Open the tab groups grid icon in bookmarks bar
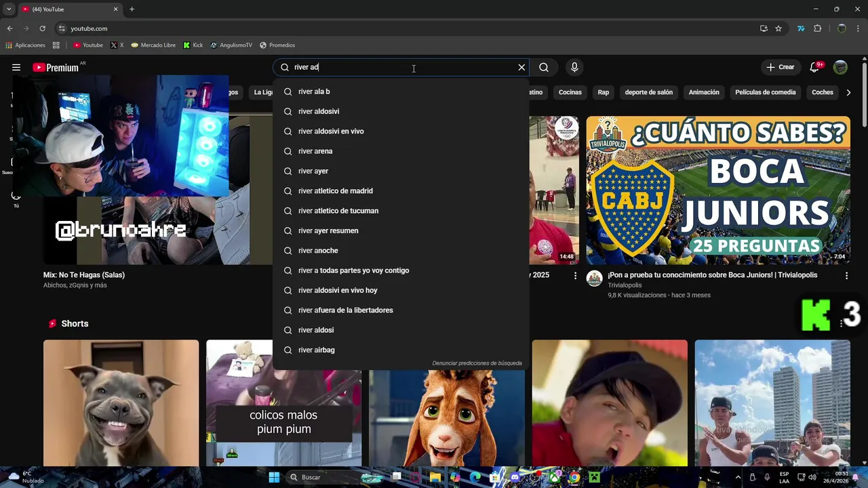Screen dimensions: 868x488 click(x=56, y=45)
